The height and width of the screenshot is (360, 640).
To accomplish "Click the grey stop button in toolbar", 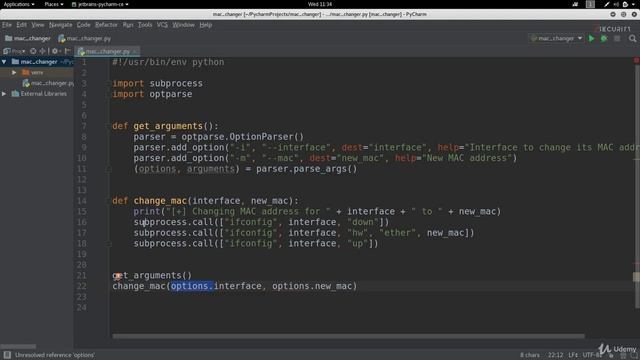I will [x=617, y=38].
